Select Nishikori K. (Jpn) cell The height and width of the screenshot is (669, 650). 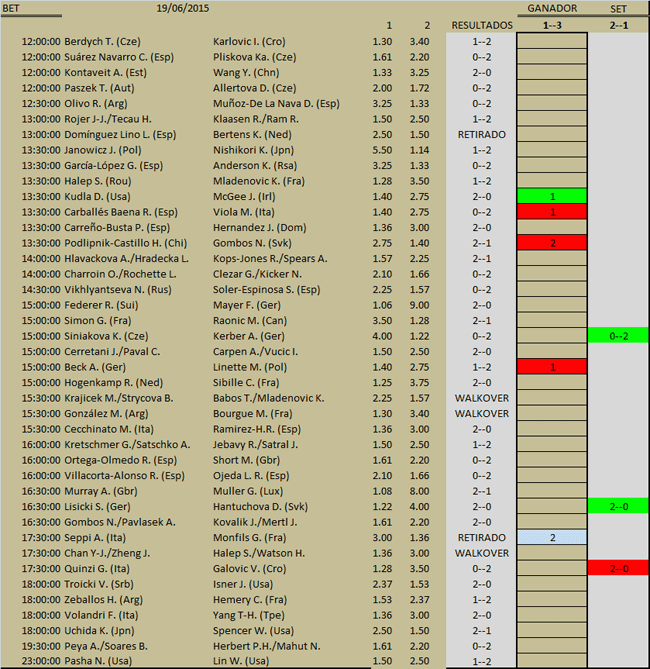pos(253,150)
